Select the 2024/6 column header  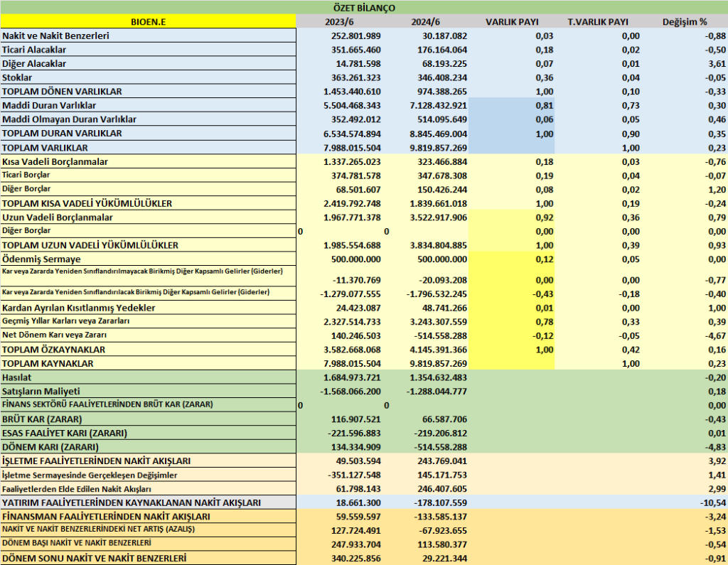coord(425,21)
